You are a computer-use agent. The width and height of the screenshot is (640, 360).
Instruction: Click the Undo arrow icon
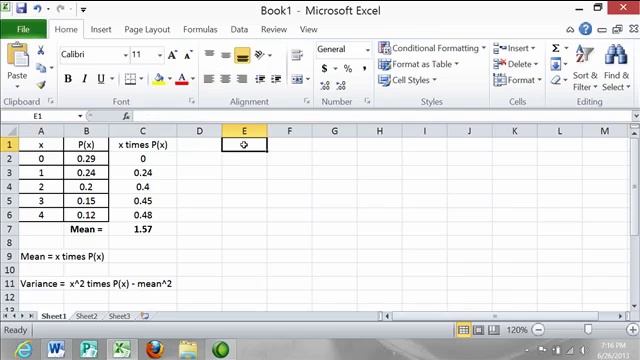(x=38, y=9)
